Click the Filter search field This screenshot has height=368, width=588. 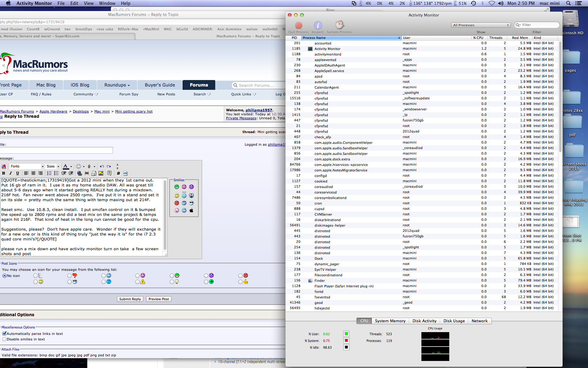pyautogui.click(x=539, y=25)
